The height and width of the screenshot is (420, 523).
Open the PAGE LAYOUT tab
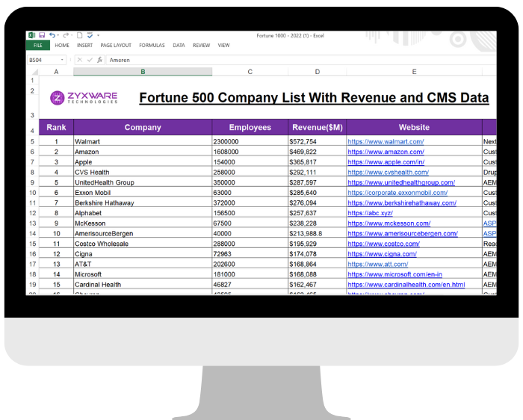coord(116,46)
